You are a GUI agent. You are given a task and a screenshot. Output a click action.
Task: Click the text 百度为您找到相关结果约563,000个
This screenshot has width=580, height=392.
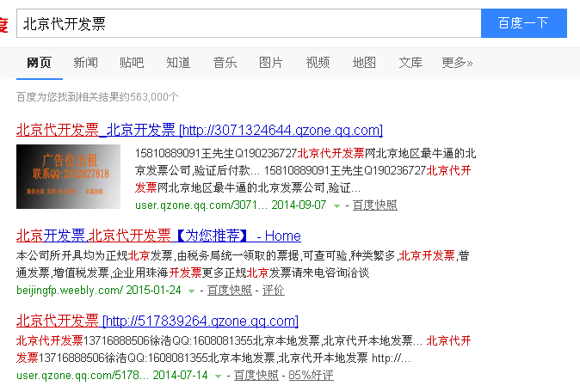tap(97, 97)
